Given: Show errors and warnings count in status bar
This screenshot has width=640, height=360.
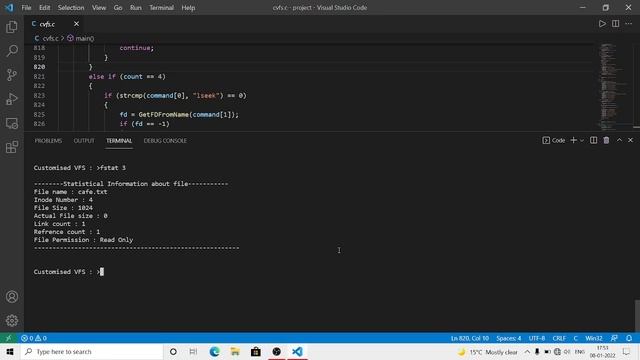Looking at the screenshot, I should tap(34, 338).
